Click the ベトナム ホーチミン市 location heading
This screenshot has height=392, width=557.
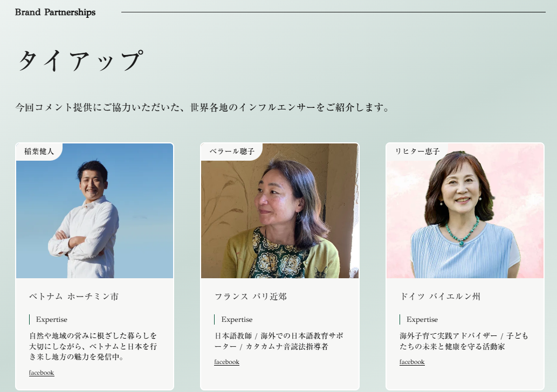click(x=74, y=297)
